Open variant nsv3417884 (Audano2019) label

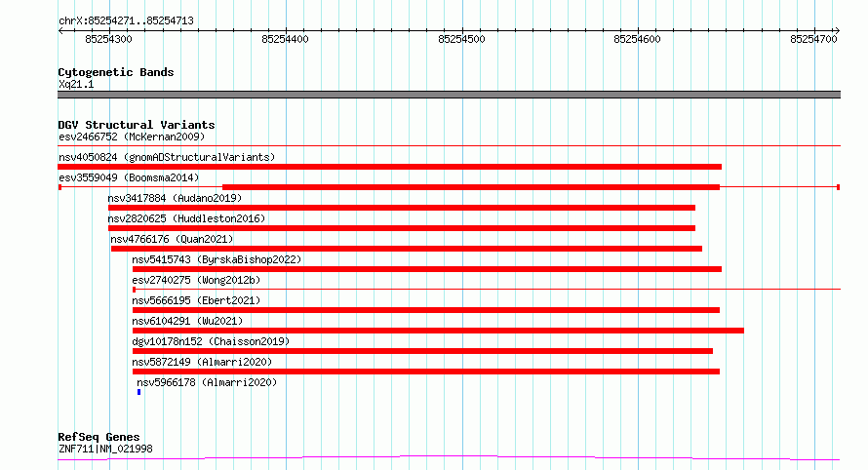tap(175, 198)
